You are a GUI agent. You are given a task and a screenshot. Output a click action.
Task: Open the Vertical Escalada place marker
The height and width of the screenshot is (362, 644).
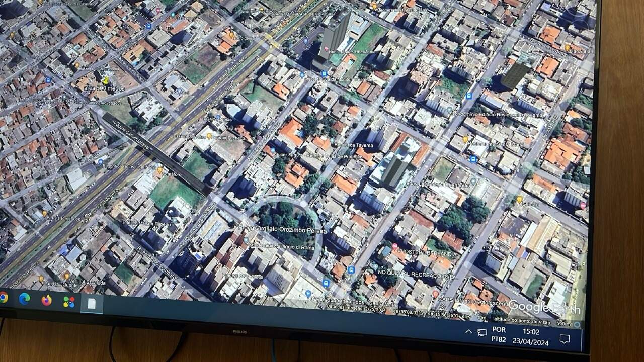(67, 276)
